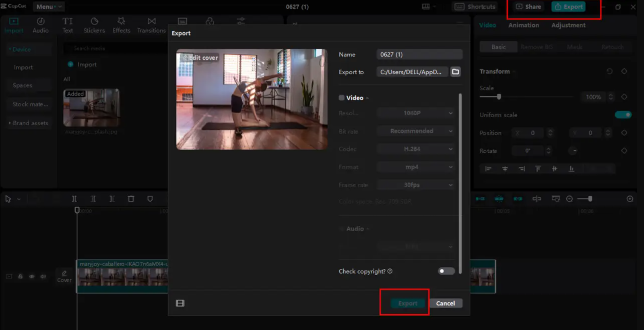Toggle the Check copyright switch
The image size is (644, 330).
click(446, 271)
